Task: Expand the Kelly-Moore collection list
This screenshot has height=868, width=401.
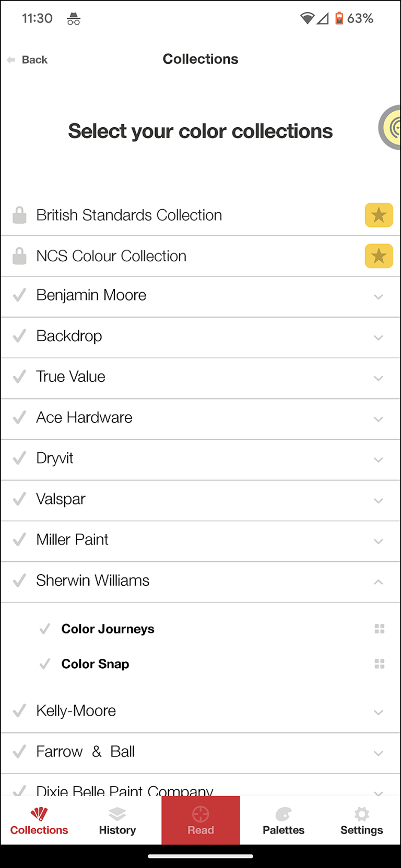Action: click(x=379, y=712)
